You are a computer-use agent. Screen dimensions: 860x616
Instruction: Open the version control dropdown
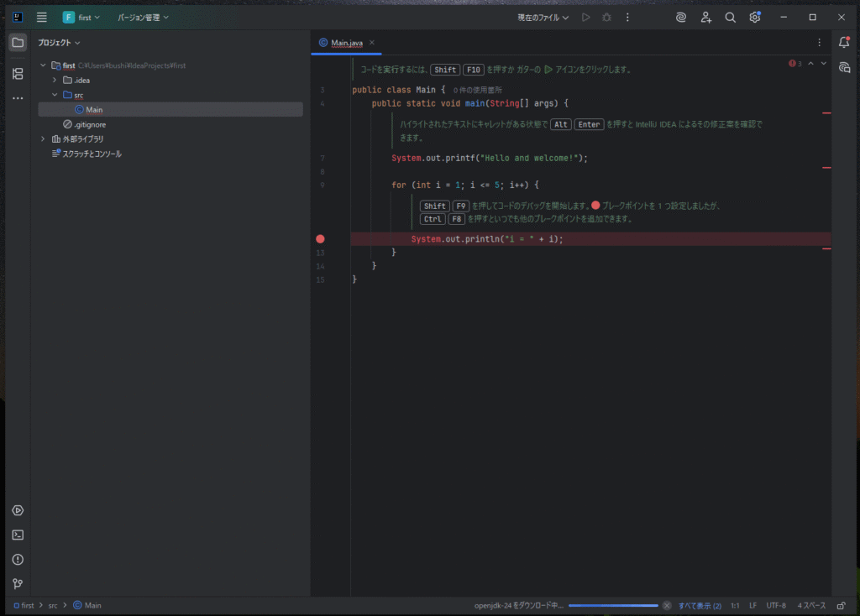click(x=143, y=18)
